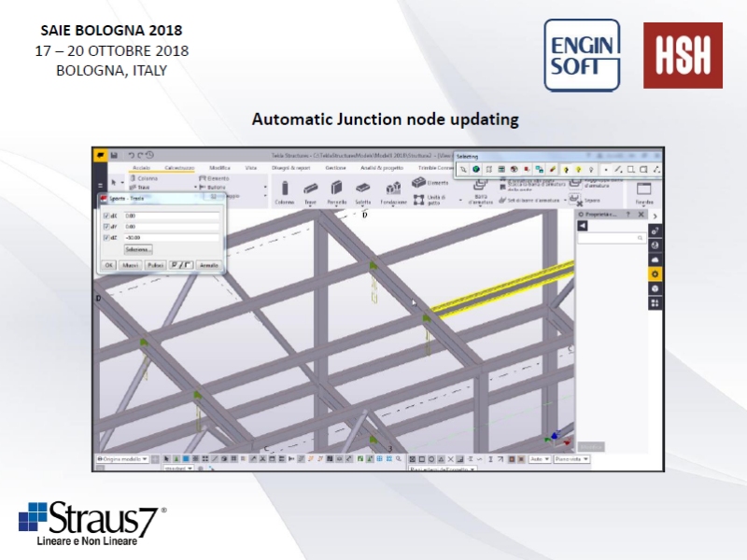Viewport: 747px width, 560px height.
Task: Switch to the Acciaio ribbon tab
Action: 141,167
